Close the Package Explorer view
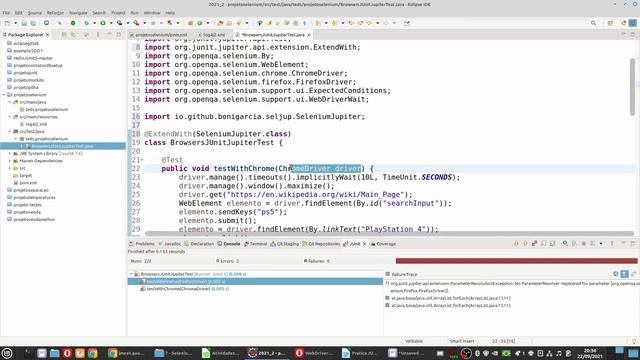 click(47, 35)
